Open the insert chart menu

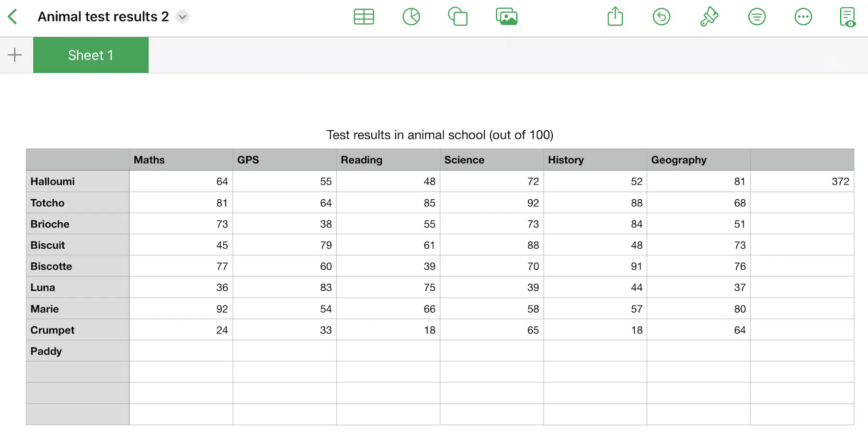point(411,17)
